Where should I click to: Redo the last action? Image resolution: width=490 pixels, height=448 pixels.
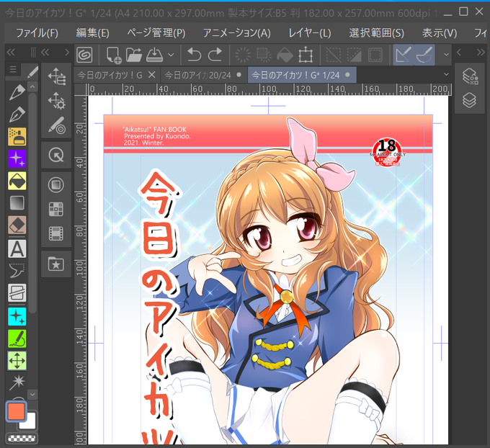pyautogui.click(x=215, y=55)
